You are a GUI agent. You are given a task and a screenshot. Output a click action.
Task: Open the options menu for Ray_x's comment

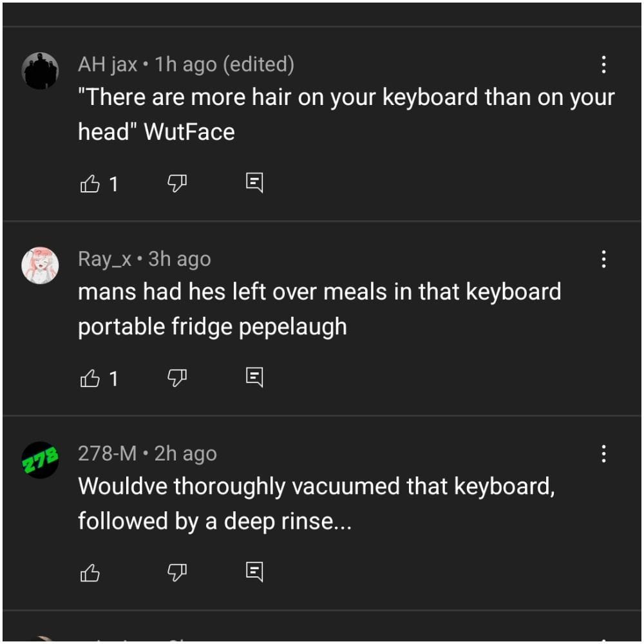[x=603, y=259]
